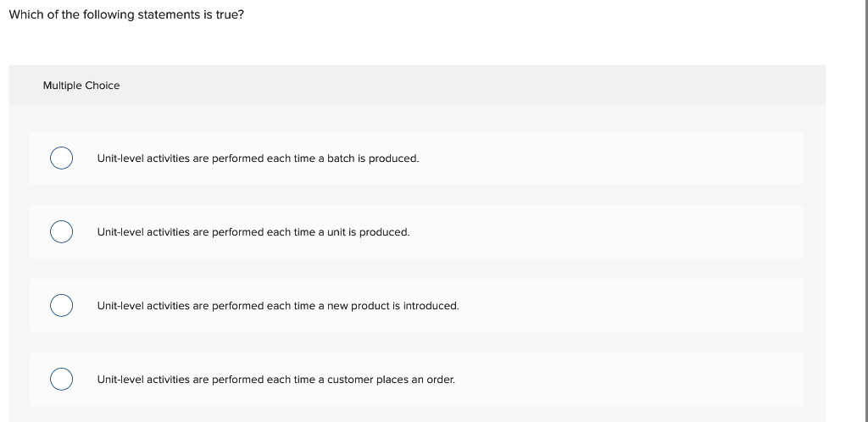This screenshot has height=422, width=868.
Task: Click the word 'order' in the last answer
Action: click(x=441, y=380)
